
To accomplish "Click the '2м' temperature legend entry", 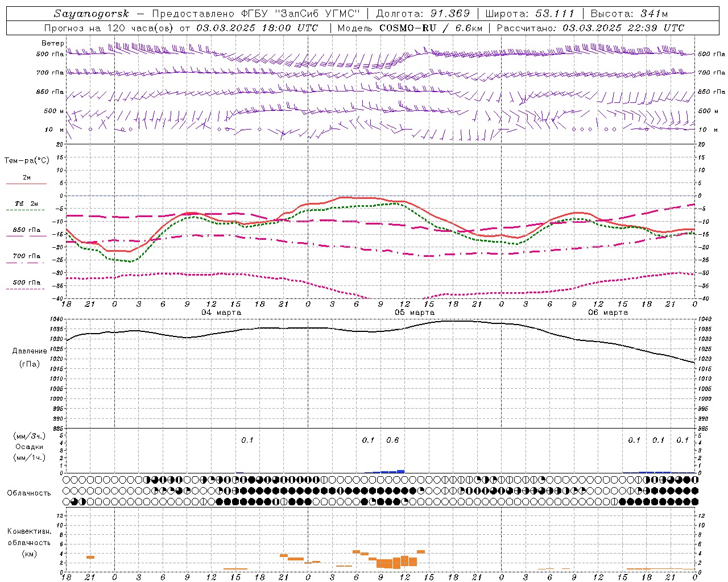I will [x=27, y=178].
